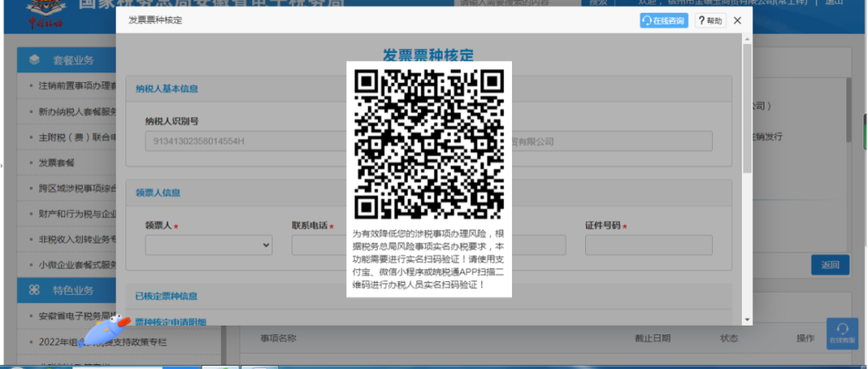
Task: Click the QR code image for verification
Action: [429, 144]
